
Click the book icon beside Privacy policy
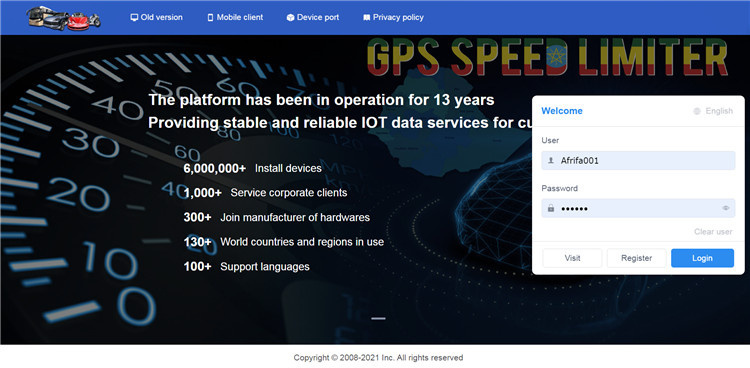[x=366, y=17]
